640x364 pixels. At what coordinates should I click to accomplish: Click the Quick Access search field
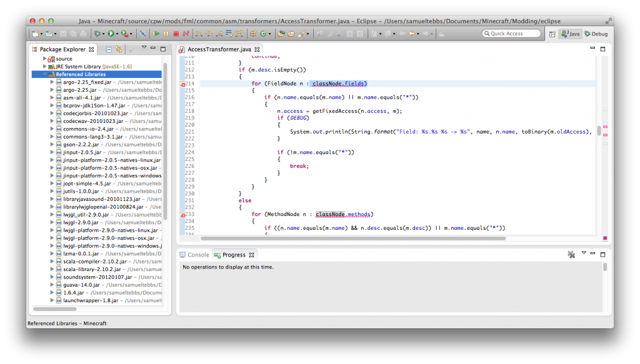pos(511,34)
